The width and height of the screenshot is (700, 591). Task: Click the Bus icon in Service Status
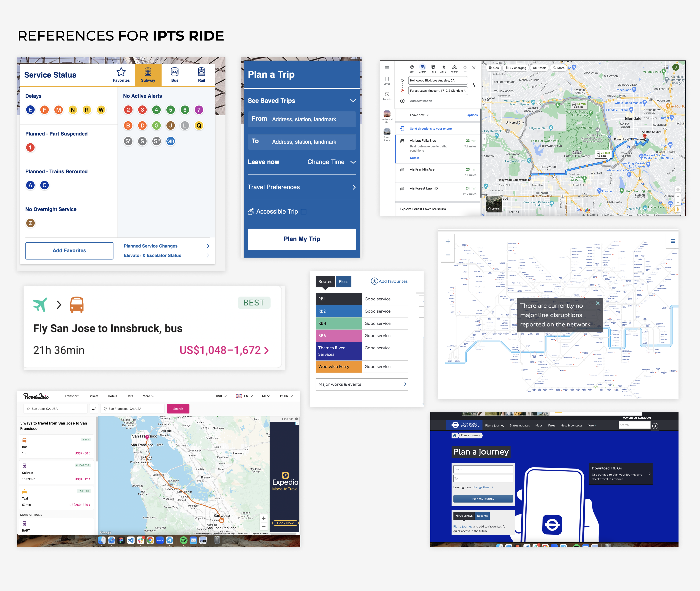(175, 72)
